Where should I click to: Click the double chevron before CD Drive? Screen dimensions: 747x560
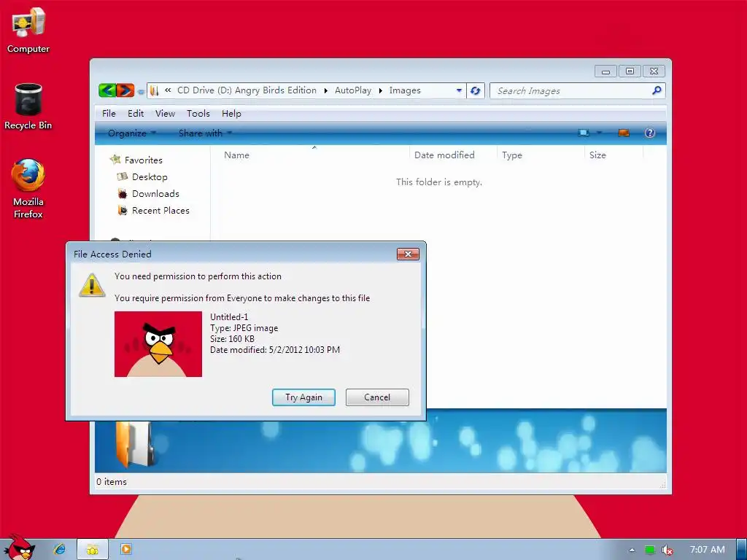pos(169,90)
